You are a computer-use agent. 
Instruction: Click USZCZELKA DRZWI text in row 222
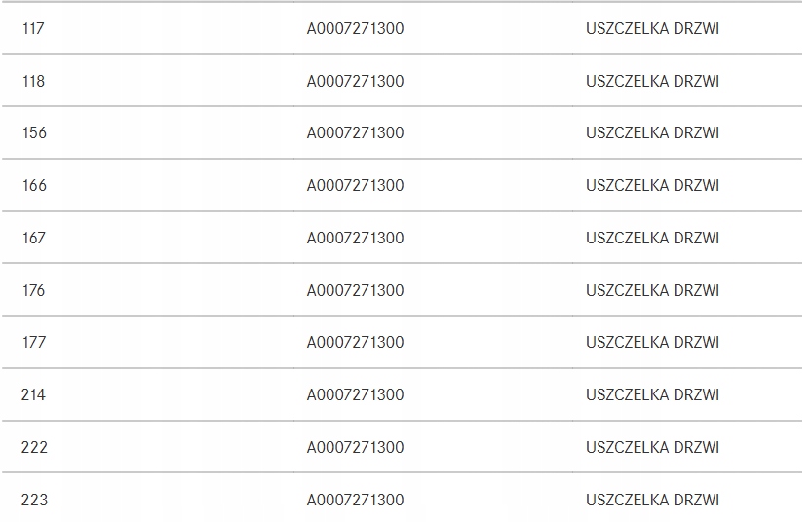(x=652, y=448)
